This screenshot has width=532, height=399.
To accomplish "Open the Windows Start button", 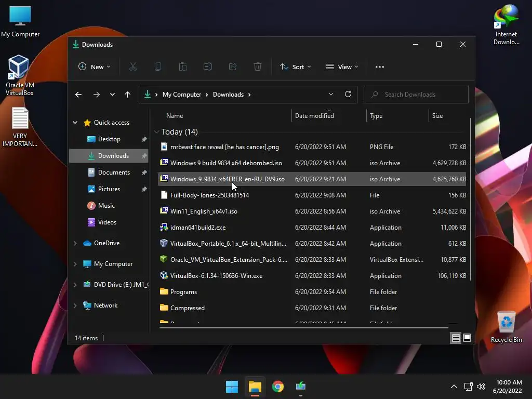I will [x=232, y=387].
